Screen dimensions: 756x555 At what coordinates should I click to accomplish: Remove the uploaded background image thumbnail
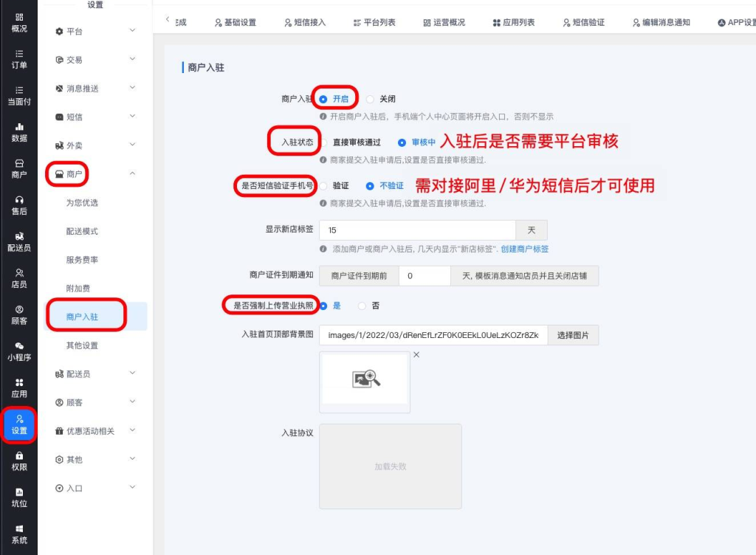tap(416, 355)
